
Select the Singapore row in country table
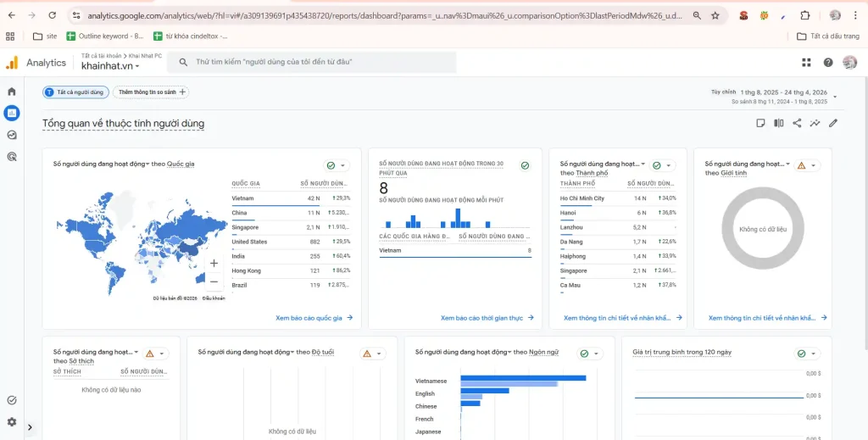[x=292, y=227]
